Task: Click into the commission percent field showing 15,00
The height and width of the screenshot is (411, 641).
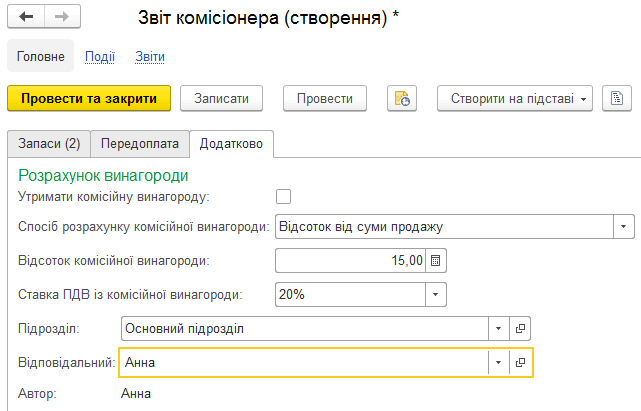Action: (x=351, y=261)
